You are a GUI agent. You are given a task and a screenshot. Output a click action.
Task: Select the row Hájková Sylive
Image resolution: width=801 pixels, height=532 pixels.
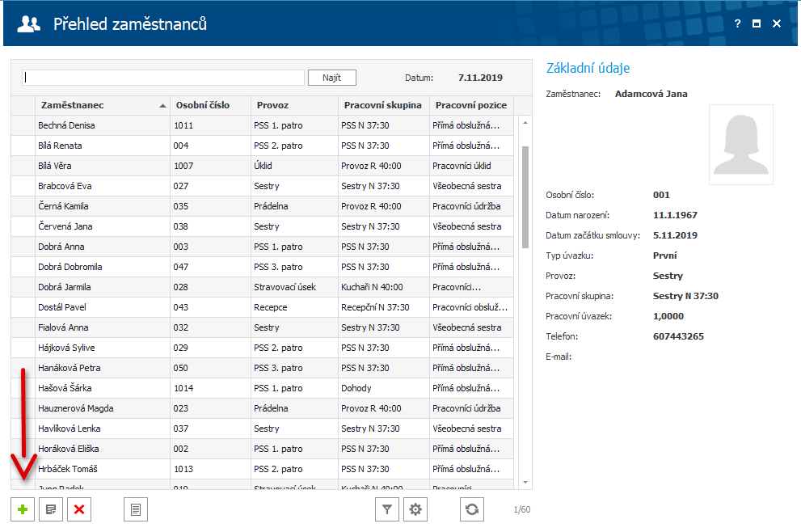pyautogui.click(x=262, y=348)
